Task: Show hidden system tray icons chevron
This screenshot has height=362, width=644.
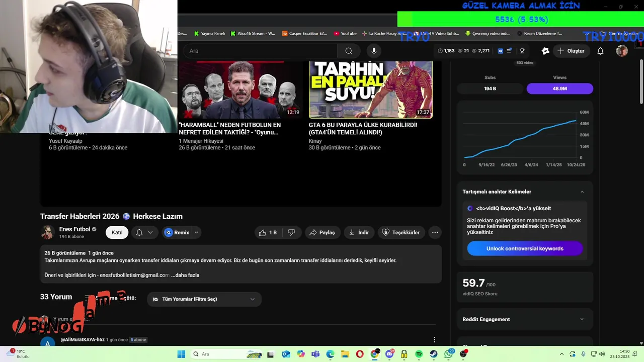Action: [562, 354]
